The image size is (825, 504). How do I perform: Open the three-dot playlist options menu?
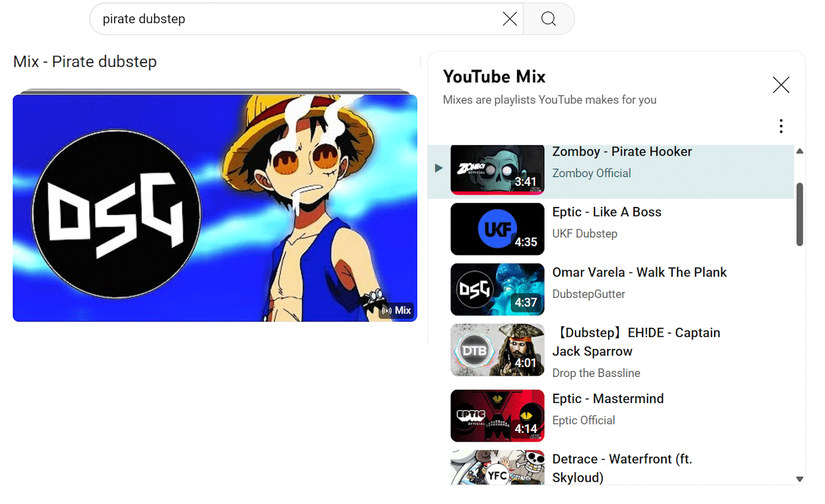point(781,126)
